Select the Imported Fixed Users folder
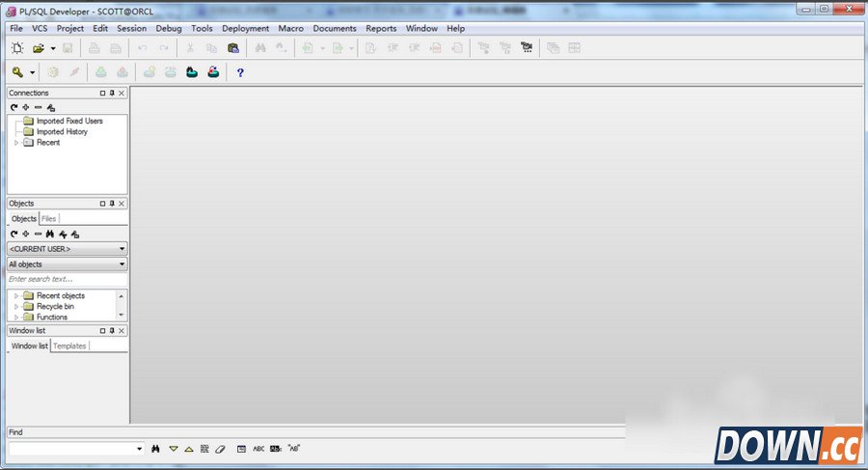Viewport: 868px width, 470px height. click(68, 122)
